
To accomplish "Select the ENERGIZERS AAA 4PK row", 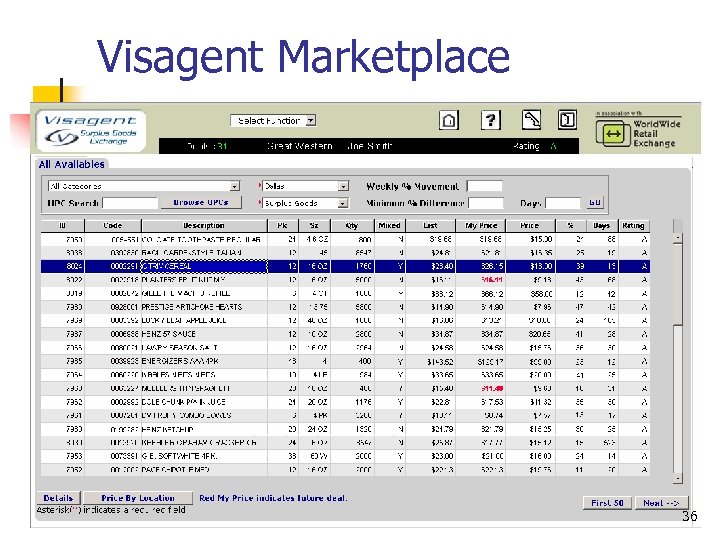I will (x=345, y=361).
